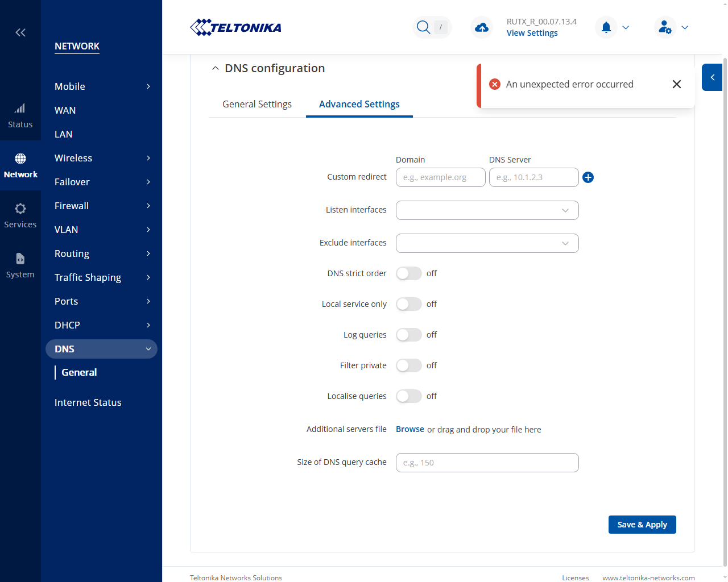This screenshot has height=582, width=728.
Task: Click NETWORK heading in sidebar
Action: (77, 46)
